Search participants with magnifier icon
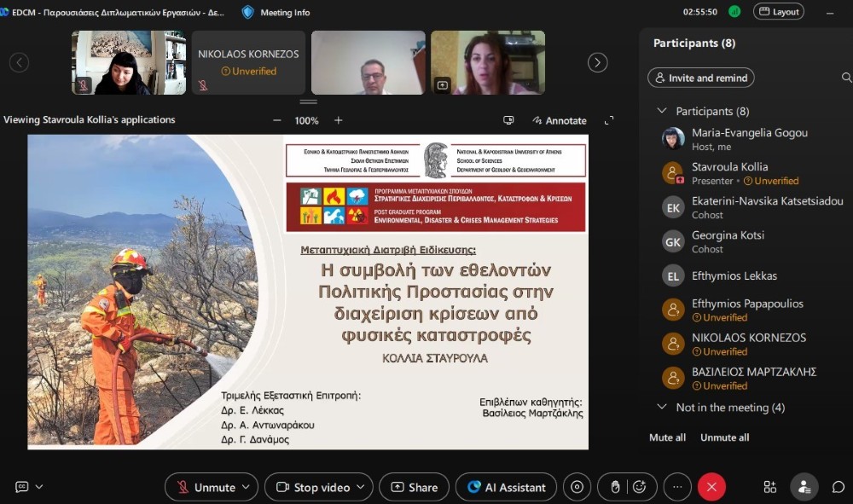This screenshot has height=504, width=853. (846, 78)
